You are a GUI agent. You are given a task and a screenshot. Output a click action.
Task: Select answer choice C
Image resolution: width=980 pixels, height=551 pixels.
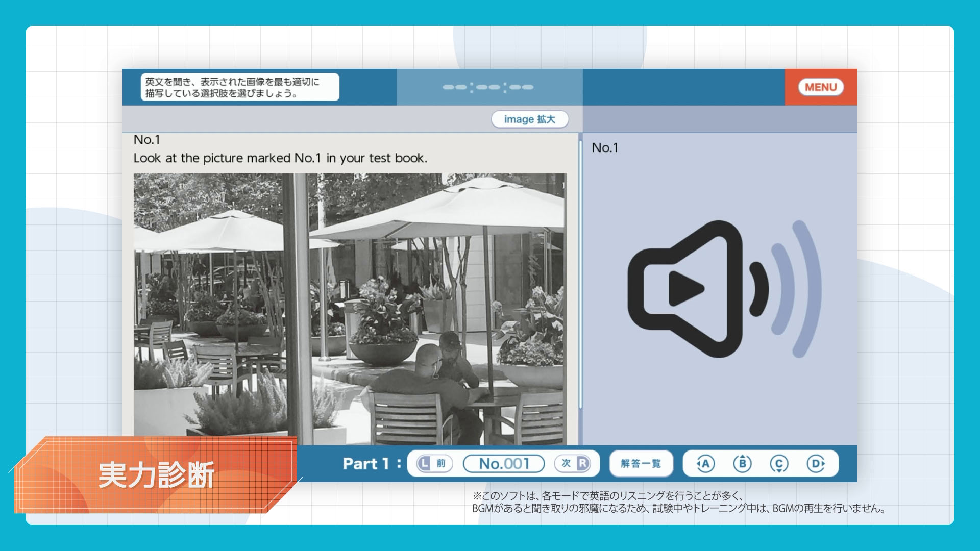pyautogui.click(x=779, y=464)
